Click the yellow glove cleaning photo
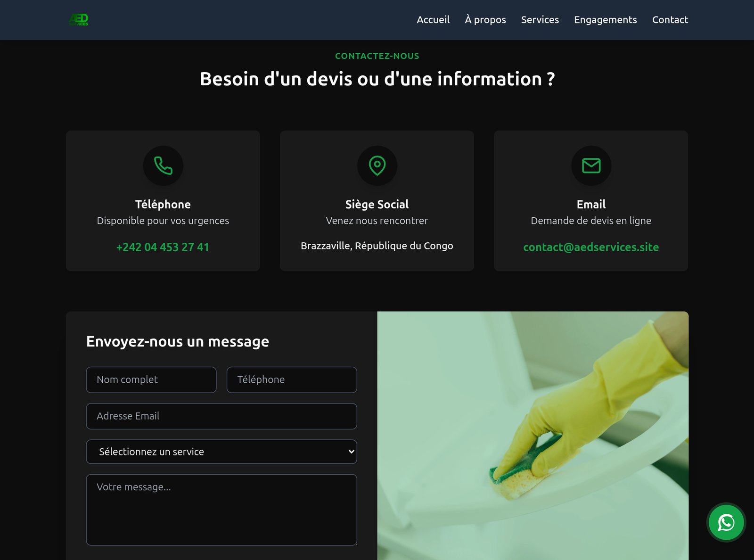754x560 pixels. [x=533, y=436]
